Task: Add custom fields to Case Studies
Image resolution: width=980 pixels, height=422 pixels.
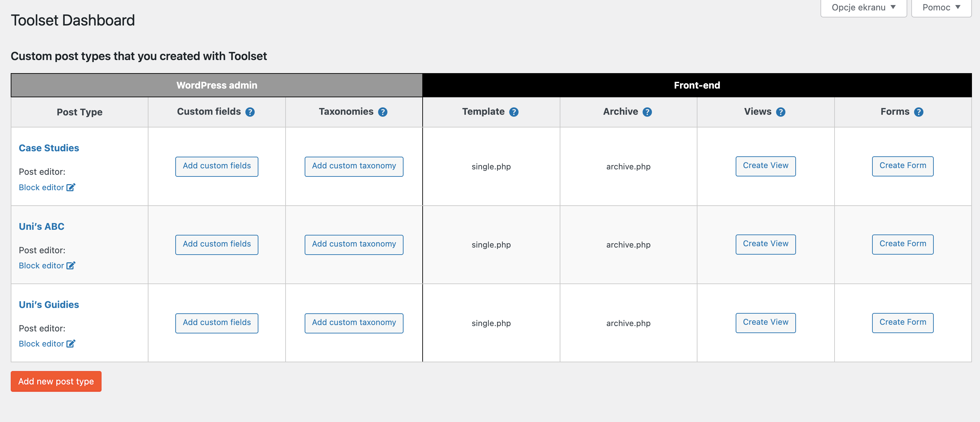Action: coord(217,166)
